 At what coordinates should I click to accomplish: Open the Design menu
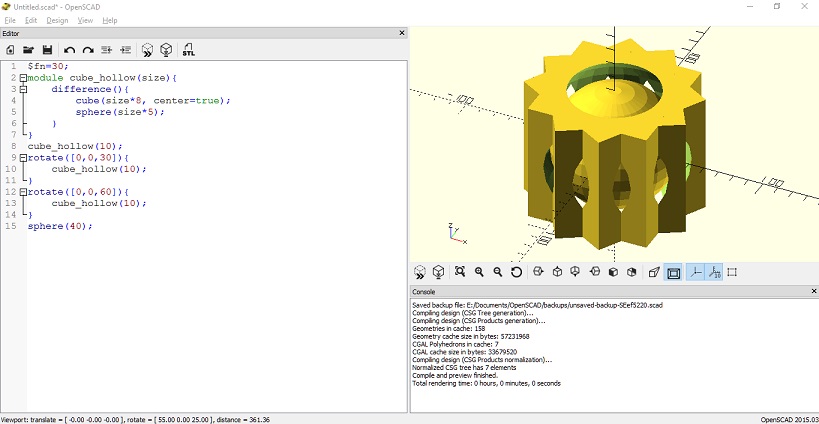pos(57,20)
